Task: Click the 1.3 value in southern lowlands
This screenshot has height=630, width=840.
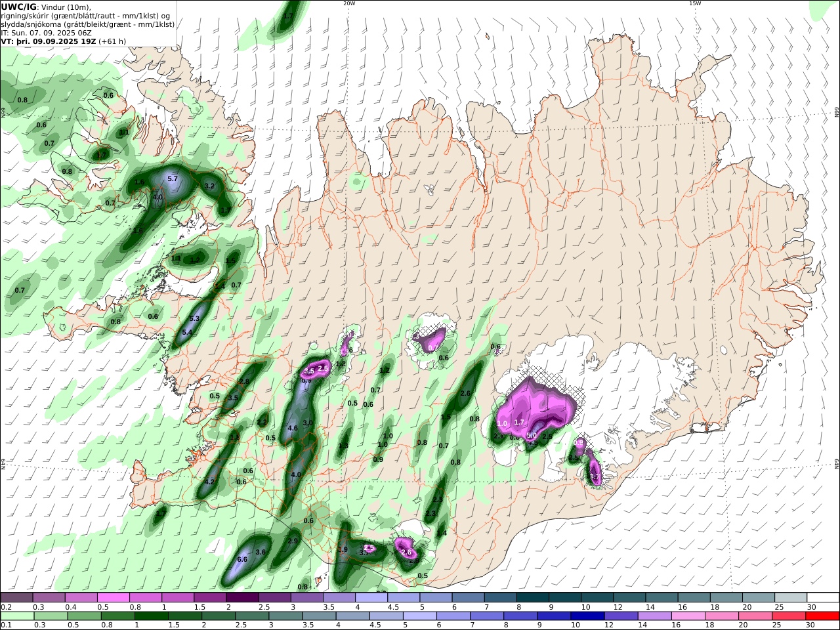Action: pyautogui.click(x=343, y=446)
